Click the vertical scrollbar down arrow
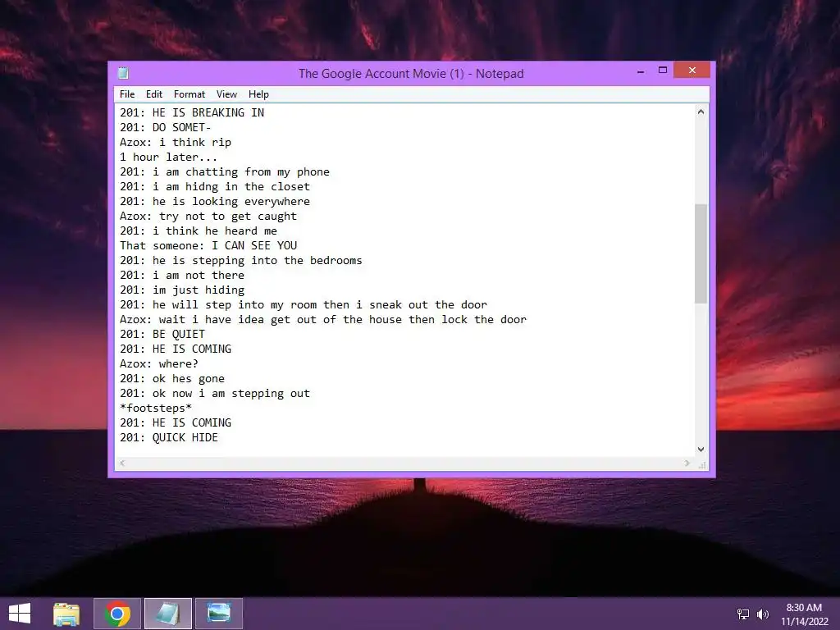This screenshot has width=840, height=630. click(x=701, y=450)
